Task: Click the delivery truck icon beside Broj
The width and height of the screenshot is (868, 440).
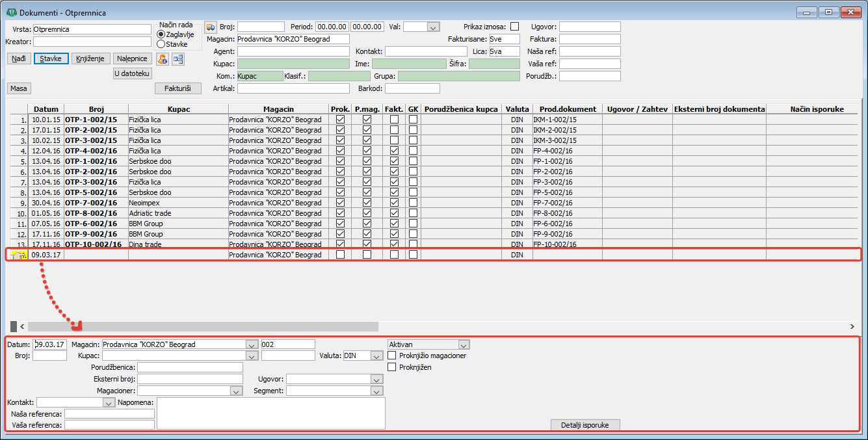Action: pos(211,27)
